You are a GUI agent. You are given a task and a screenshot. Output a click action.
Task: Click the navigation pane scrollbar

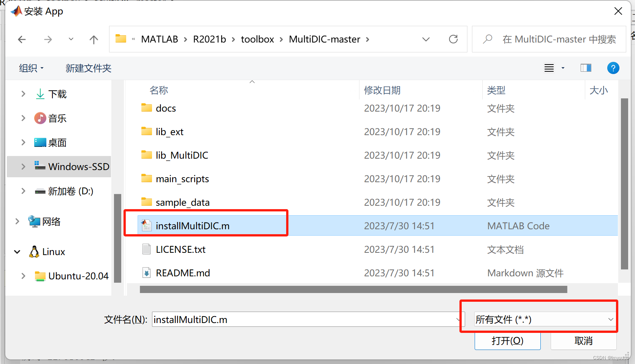tap(117, 238)
